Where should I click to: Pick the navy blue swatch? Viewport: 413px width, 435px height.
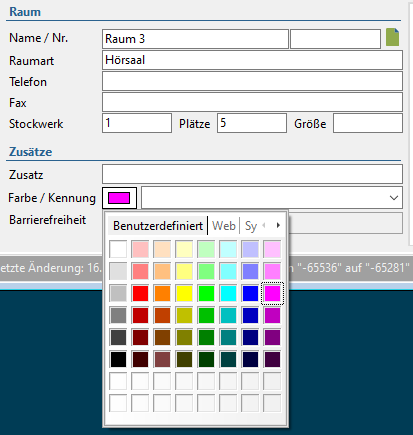[250, 337]
